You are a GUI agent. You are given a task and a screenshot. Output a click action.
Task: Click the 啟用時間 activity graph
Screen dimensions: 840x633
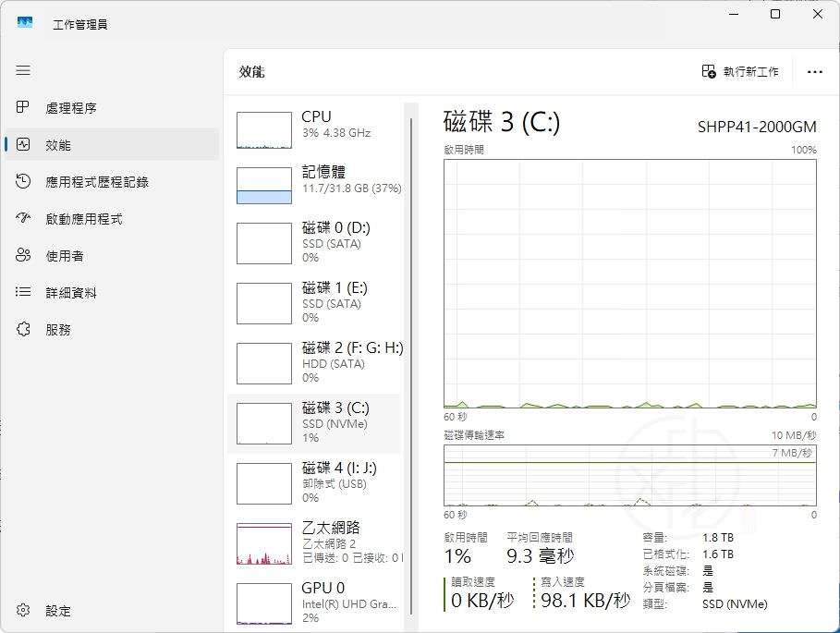point(630,284)
